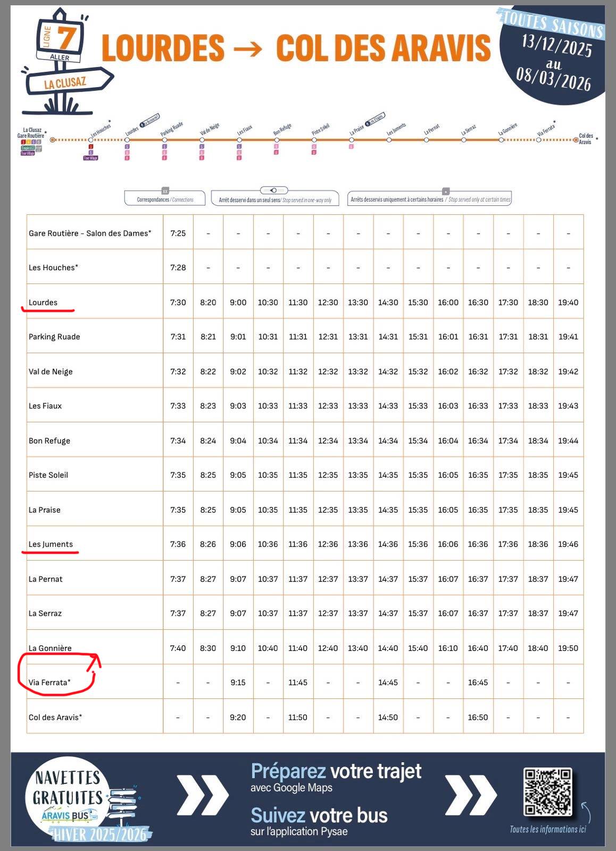Click the Les Houches stop dot on route diagram

pos(90,140)
